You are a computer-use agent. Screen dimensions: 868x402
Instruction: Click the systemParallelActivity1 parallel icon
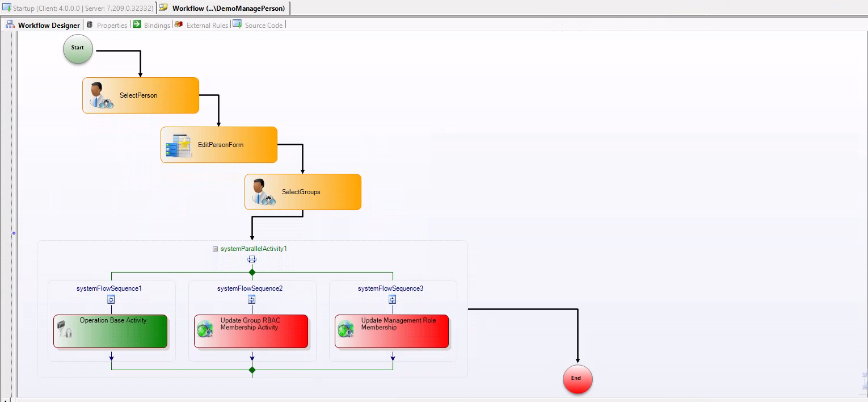(252, 259)
